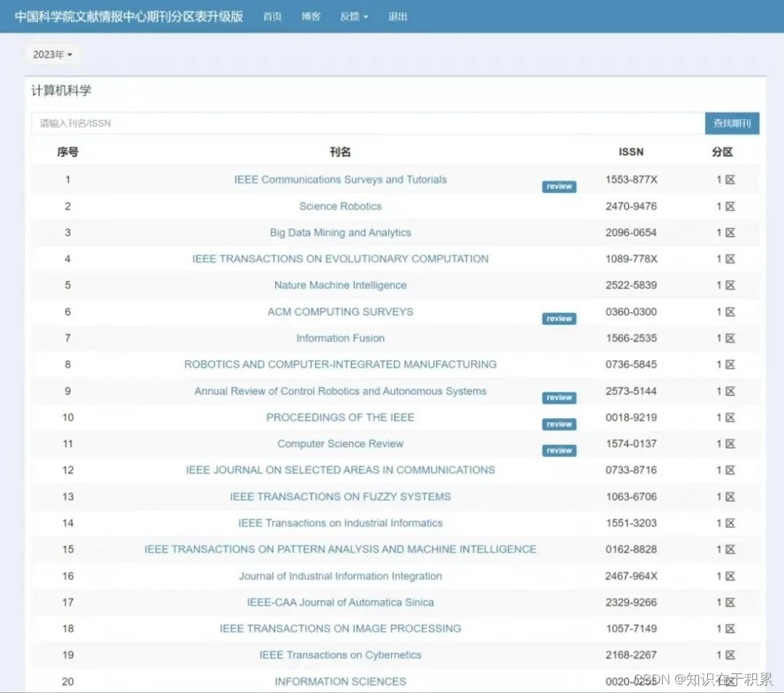This screenshot has width=784, height=693.
Task: Click the 刊名 column header
Action: click(x=340, y=152)
